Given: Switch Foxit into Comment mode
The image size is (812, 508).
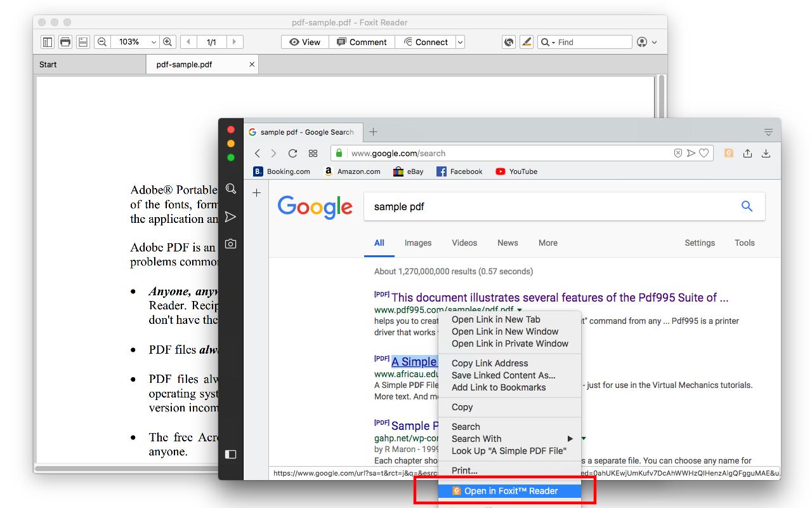Looking at the screenshot, I should [362, 42].
